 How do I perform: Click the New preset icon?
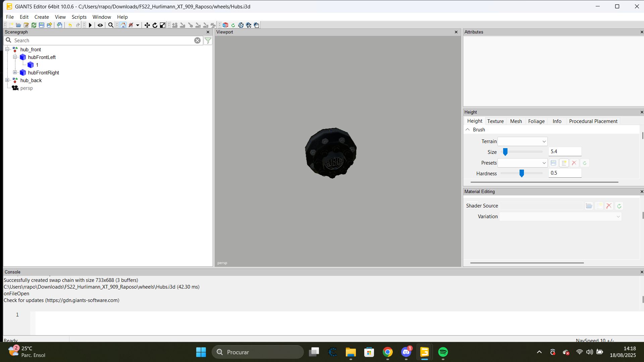click(x=564, y=163)
